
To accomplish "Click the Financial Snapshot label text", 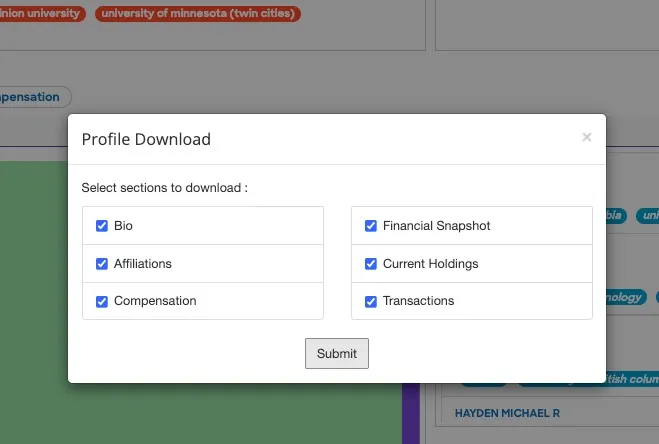I will coord(436,226).
